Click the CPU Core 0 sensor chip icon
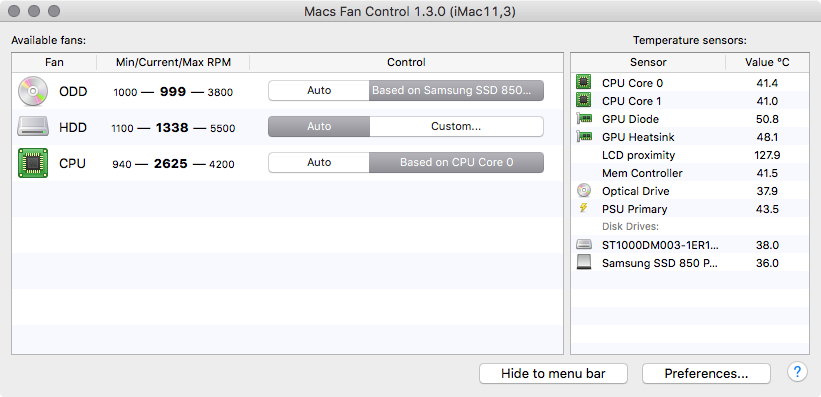This screenshot has height=397, width=821. point(583,82)
